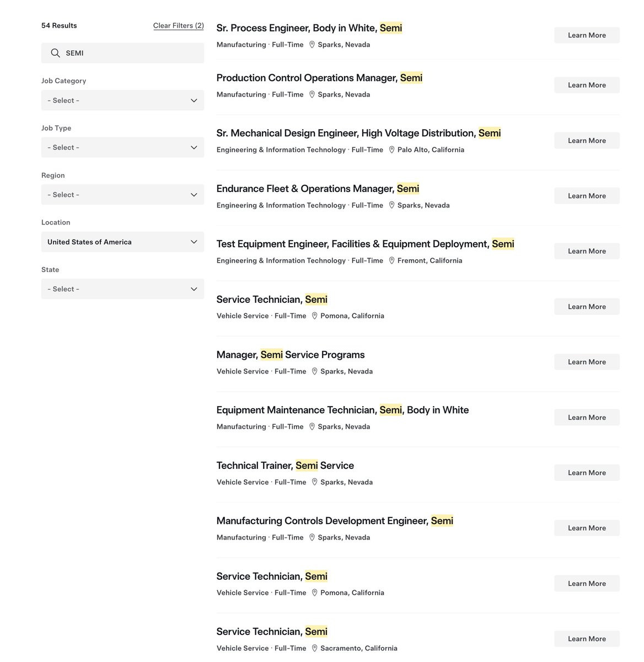This screenshot has width=644, height=662.
Task: Learn More about Test Equipment Engineer role
Action: (587, 251)
